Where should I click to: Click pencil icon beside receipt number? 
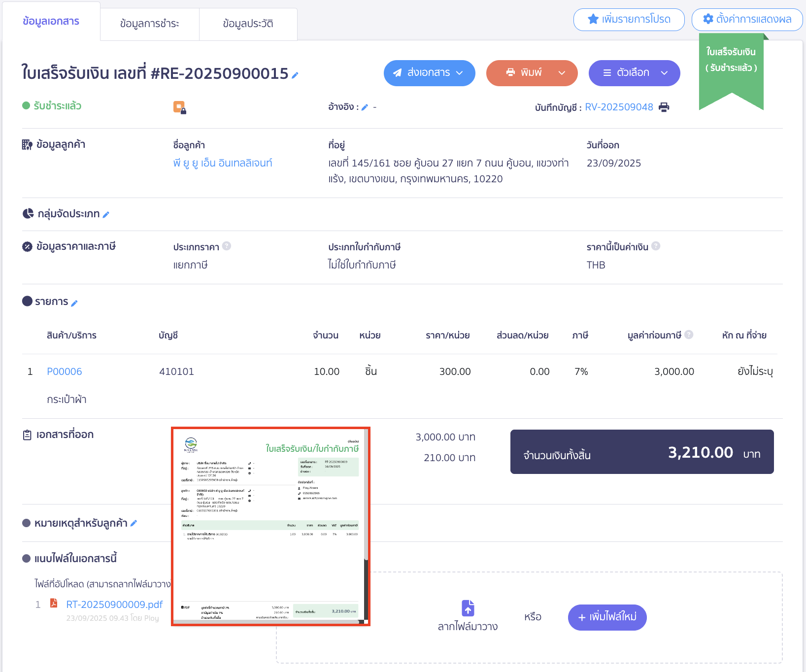tap(295, 75)
